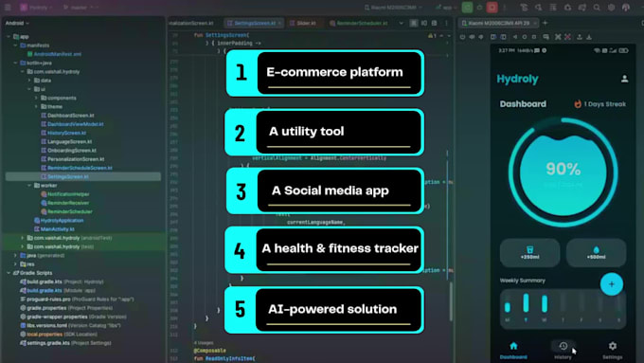Click emulator Volume Up icon
Image resolution: width=644 pixels, height=363 pixels.
tap(472, 37)
